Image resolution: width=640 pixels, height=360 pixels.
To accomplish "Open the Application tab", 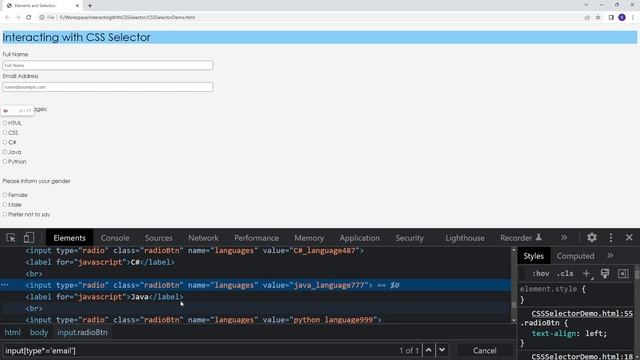I will tap(359, 238).
